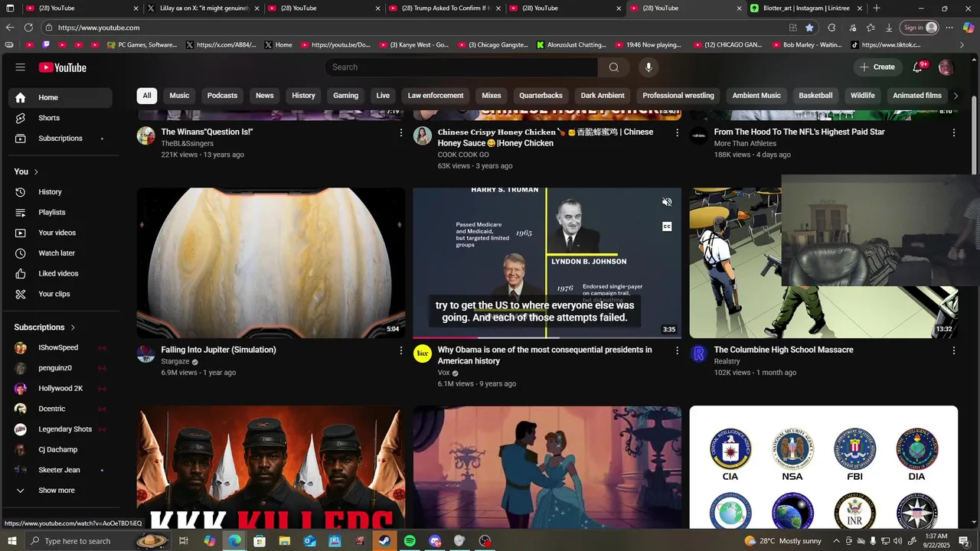The width and height of the screenshot is (980, 551).
Task: Open the intelligence agencies seals thumbnail
Action: (x=823, y=467)
